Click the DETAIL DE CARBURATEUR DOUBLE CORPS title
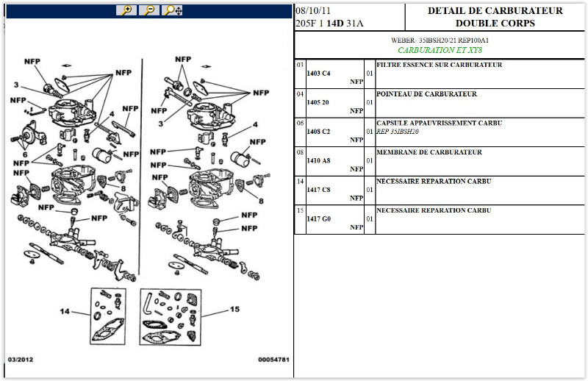Image resolution: width=588 pixels, height=381 pixels. click(495, 17)
